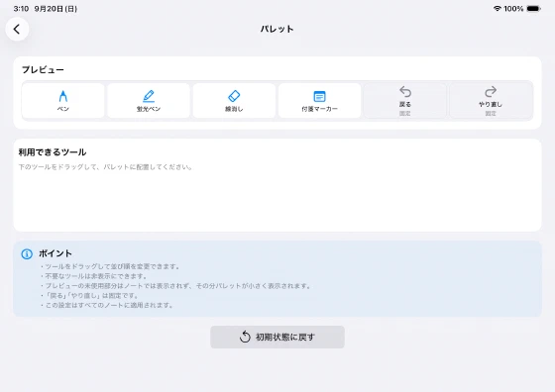Click the Wi-Fi status icon
The image size is (555, 392).
tap(497, 9)
